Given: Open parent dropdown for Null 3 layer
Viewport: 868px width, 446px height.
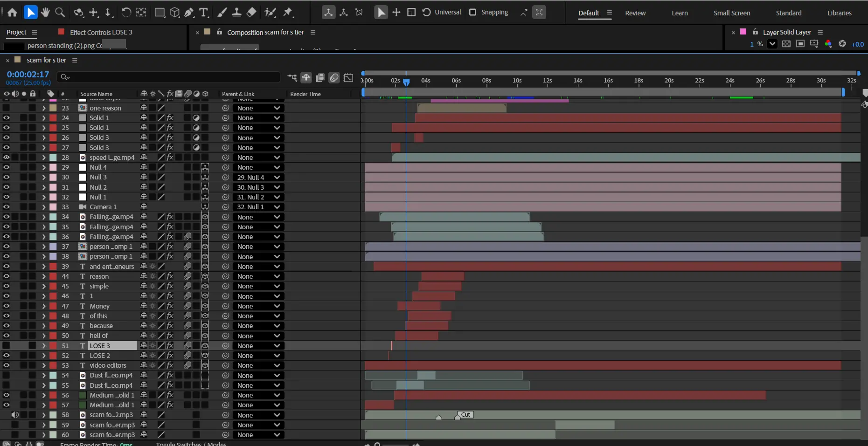Looking at the screenshot, I should click(x=258, y=178).
